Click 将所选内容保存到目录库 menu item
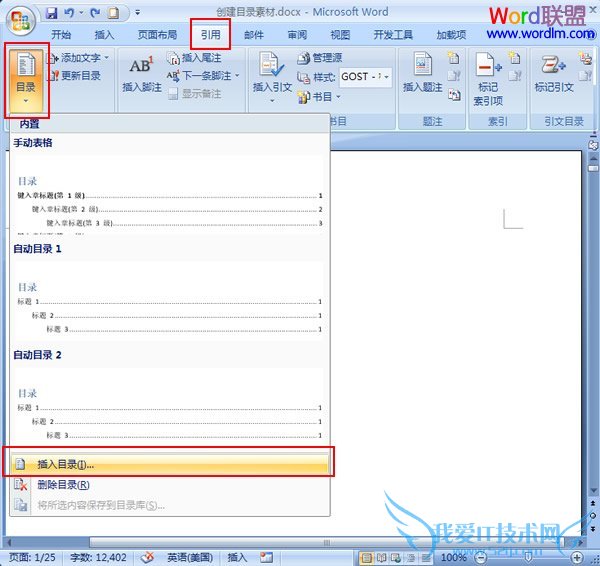 tap(170, 505)
